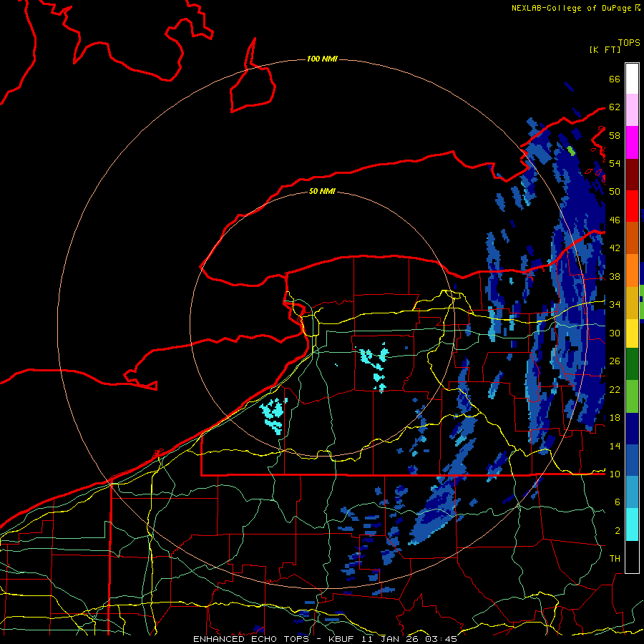Click the legend value 42

[x=615, y=248]
